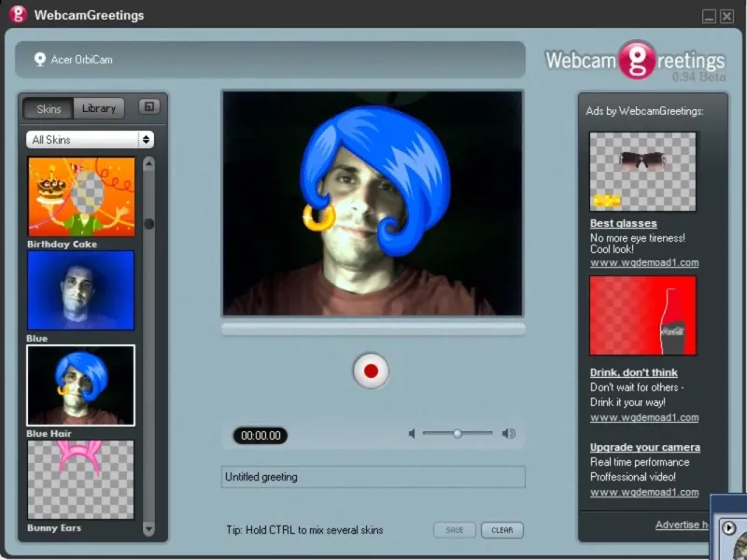The height and width of the screenshot is (560, 747).
Task: Click the Untitled greeting name field
Action: click(373, 477)
